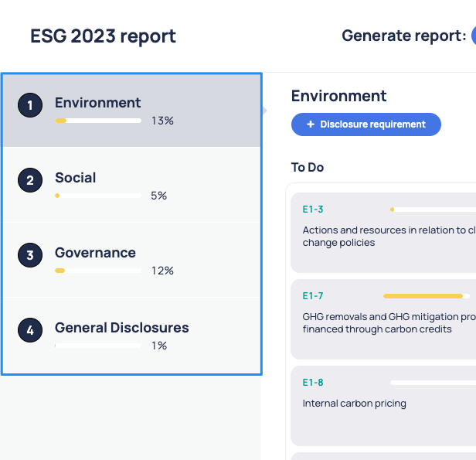Viewport: 476px width, 460px height.
Task: Click the E1-8 code label
Action: pos(313,382)
